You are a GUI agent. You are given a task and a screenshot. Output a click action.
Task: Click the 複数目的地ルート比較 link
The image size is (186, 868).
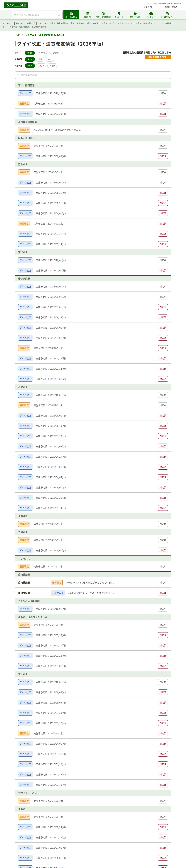pyautogui.click(x=66, y=23)
